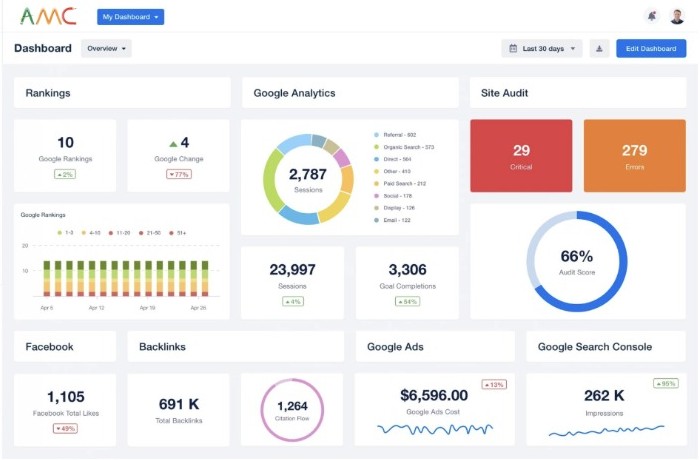Open the Rankings section header
Viewport: 700px width, 460px height.
point(122,93)
